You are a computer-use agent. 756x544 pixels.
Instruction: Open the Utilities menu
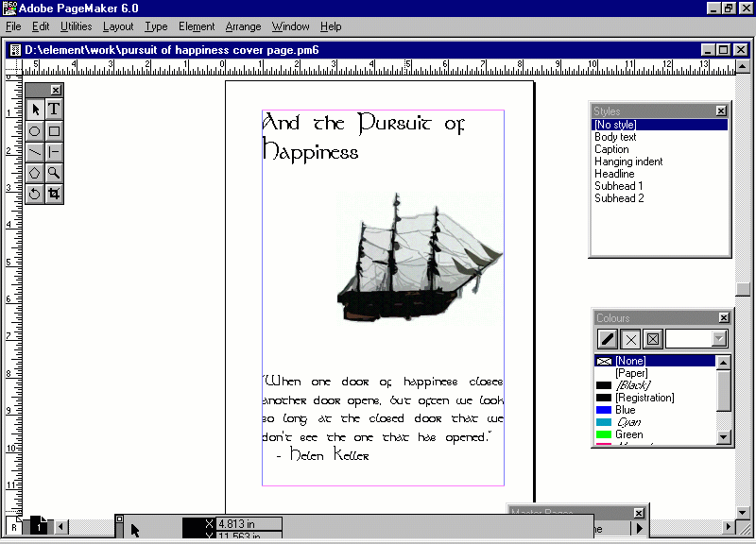(76, 26)
